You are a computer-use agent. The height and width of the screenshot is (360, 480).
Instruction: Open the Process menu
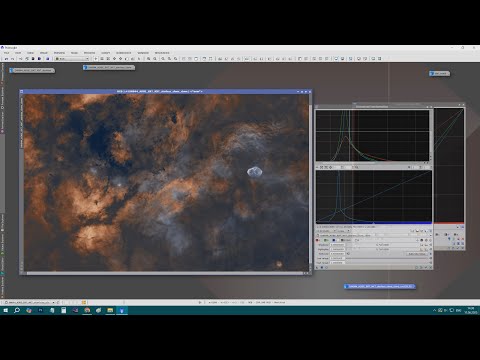[89, 53]
